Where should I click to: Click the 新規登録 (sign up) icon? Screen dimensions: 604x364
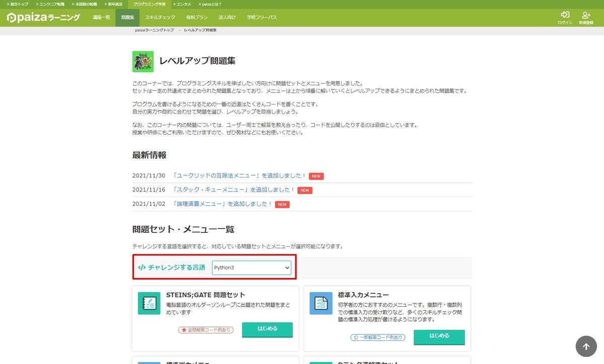coord(586,16)
